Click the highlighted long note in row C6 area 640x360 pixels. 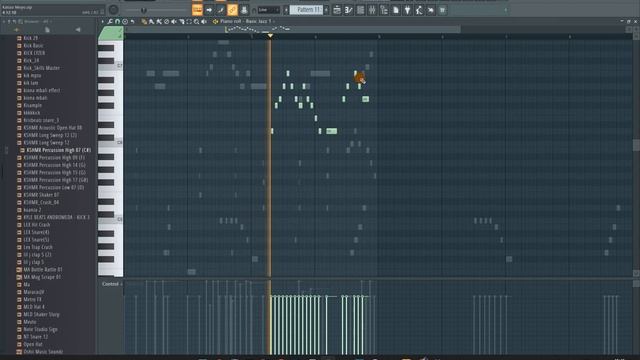pyautogui.click(x=331, y=131)
